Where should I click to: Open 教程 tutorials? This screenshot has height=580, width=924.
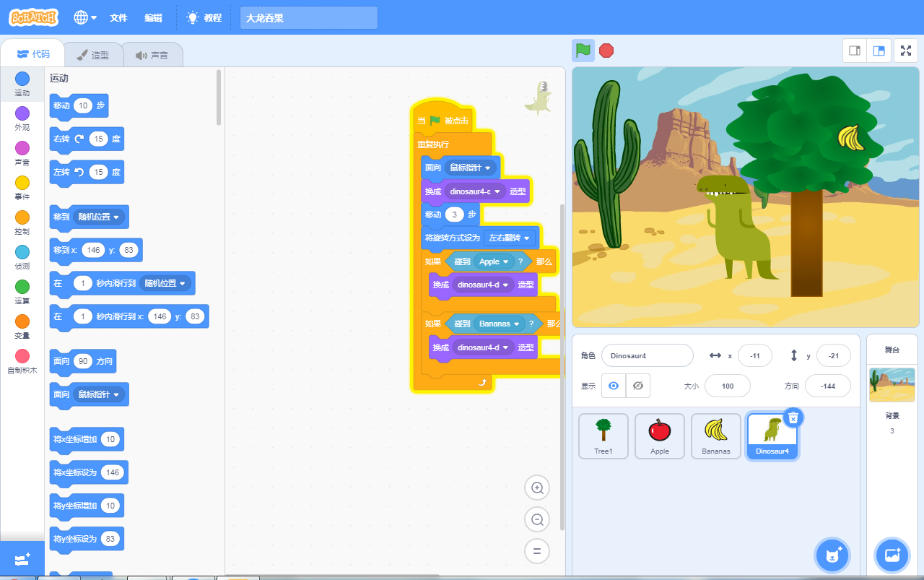point(204,17)
